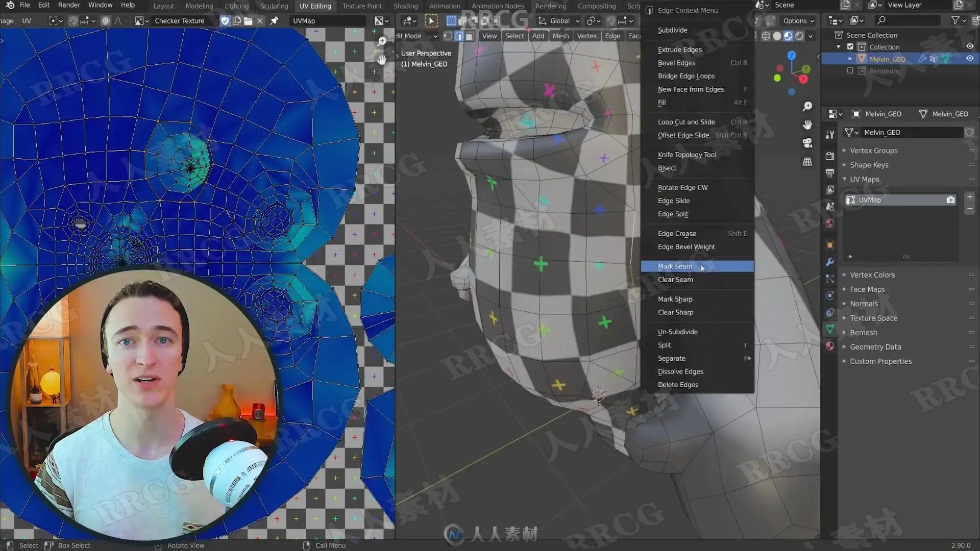Open the Output properties tab
The image size is (980, 551).
[830, 173]
